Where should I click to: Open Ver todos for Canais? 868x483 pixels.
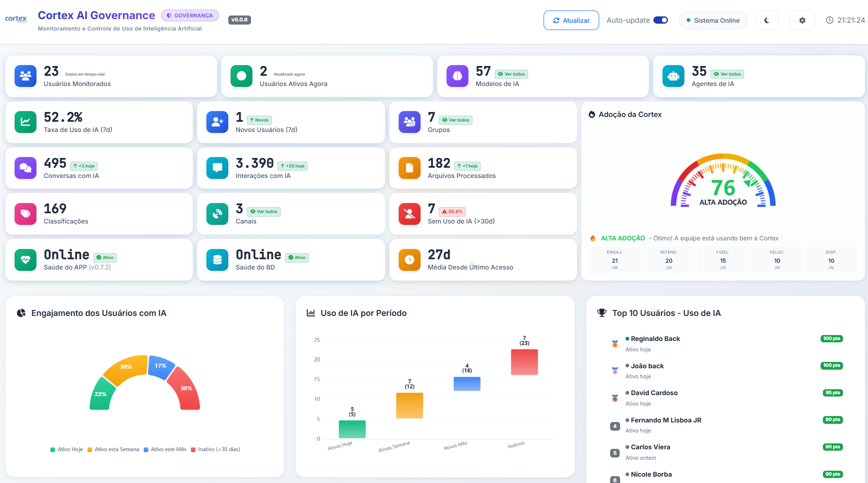point(264,211)
